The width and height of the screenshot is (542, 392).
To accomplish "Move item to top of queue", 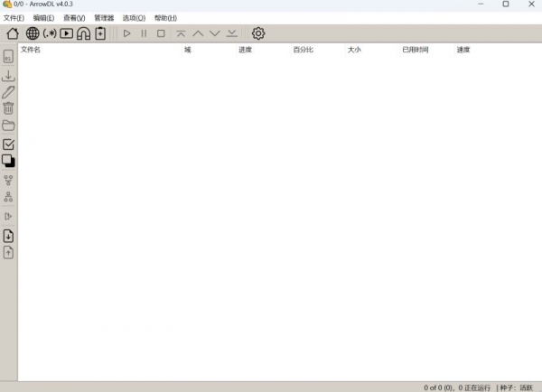I will (x=181, y=33).
